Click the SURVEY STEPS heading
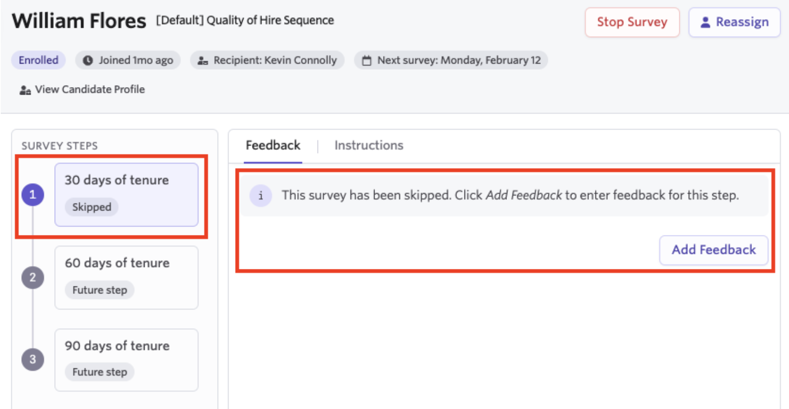 tap(59, 146)
